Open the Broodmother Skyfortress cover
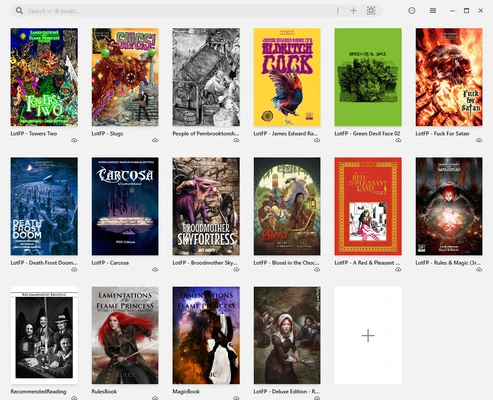493x400 pixels. click(206, 206)
